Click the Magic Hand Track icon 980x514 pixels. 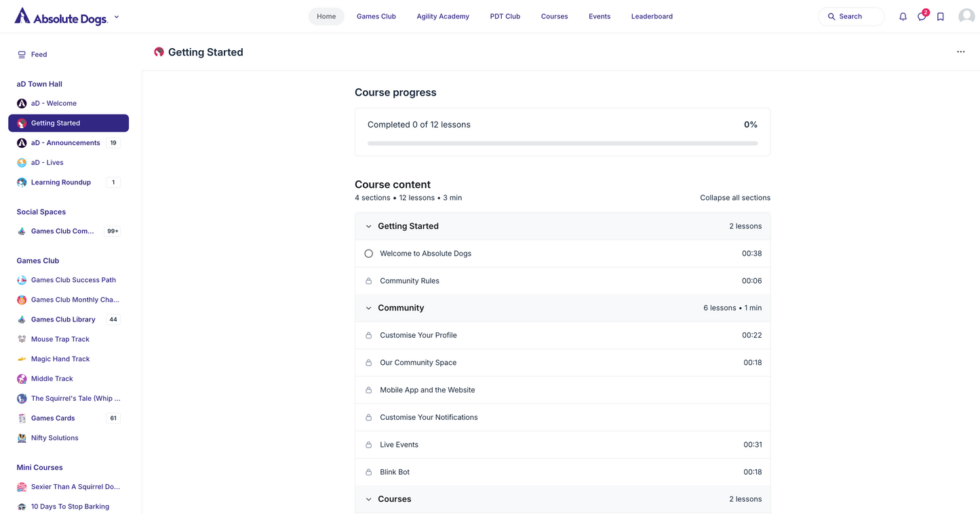(22, 359)
